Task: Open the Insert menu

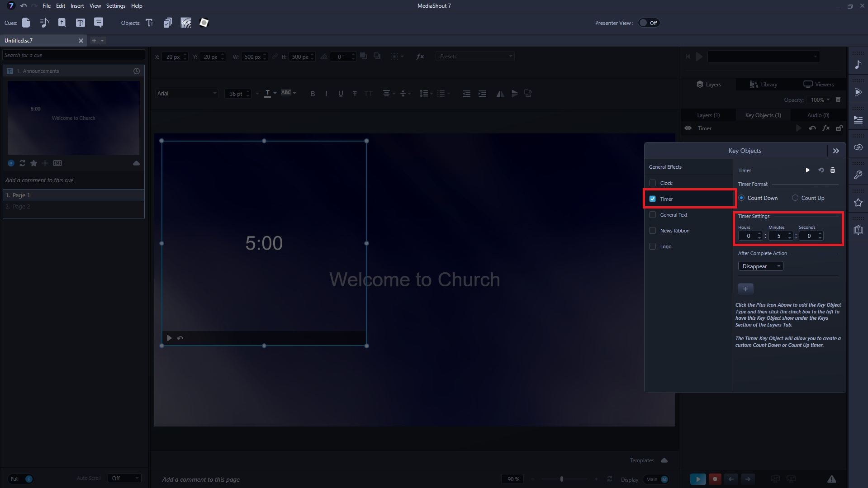Action: point(77,6)
